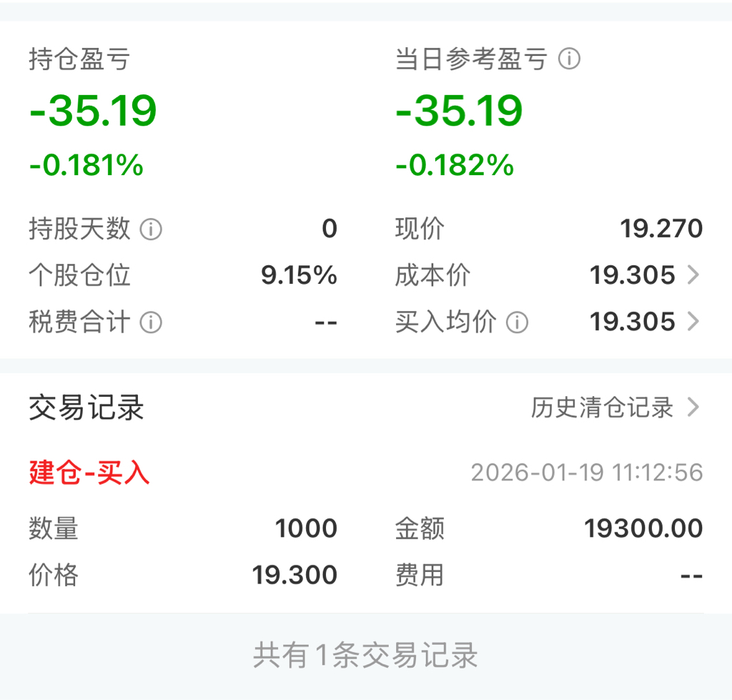Click 共有1条交易记录 footer text

pos(365,656)
